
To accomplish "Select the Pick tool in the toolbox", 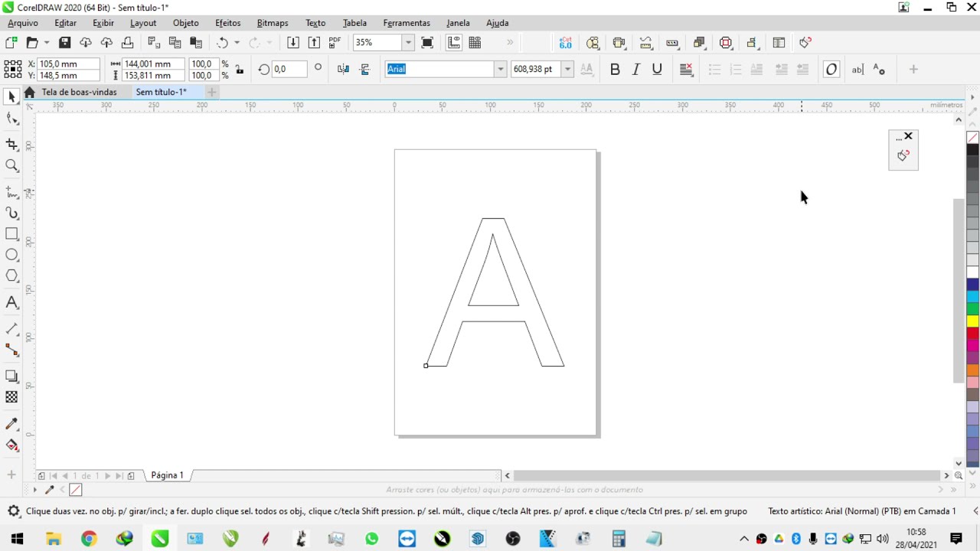I will [11, 96].
